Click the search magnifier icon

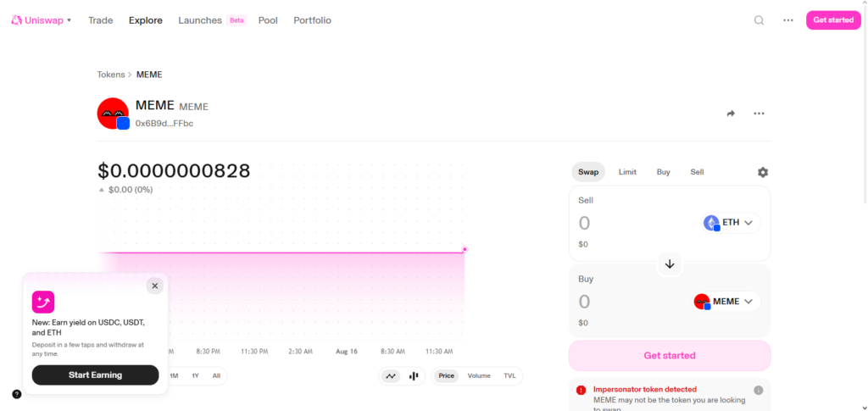[759, 20]
